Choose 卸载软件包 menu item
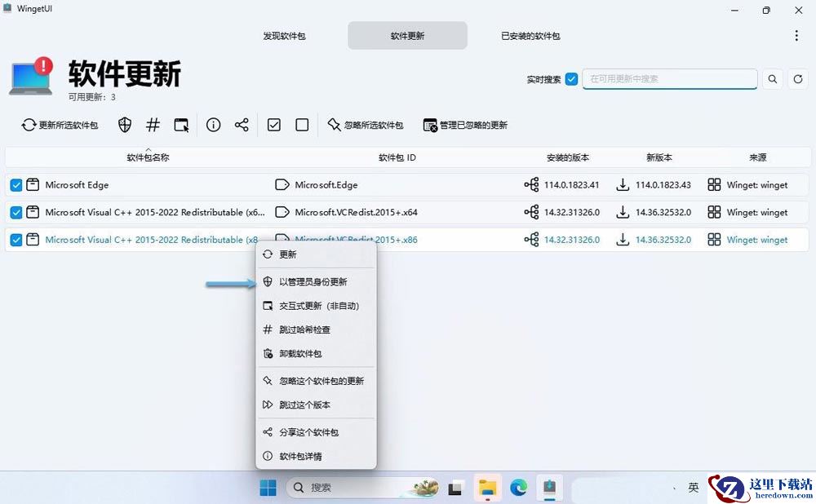This screenshot has width=816, height=504. point(316,354)
